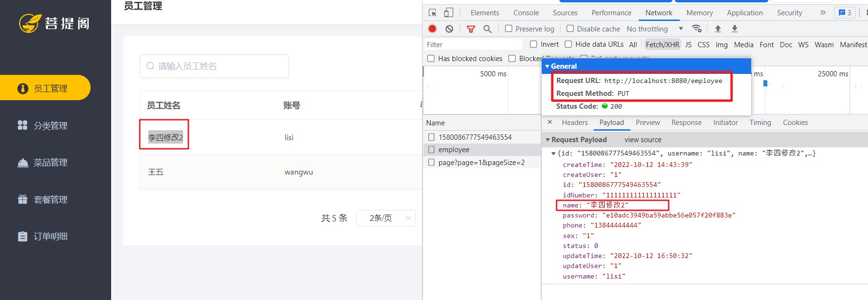Click the wangwu account cell
This screenshot has width=868, height=300.
click(x=299, y=172)
